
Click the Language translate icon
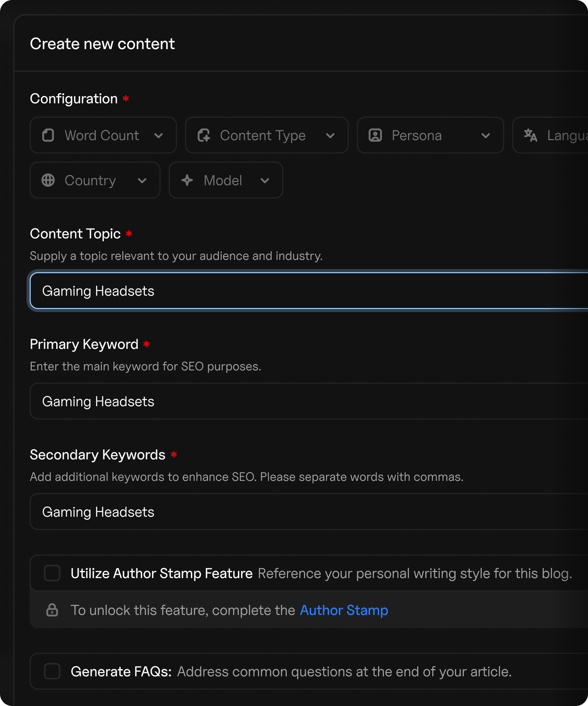[530, 135]
